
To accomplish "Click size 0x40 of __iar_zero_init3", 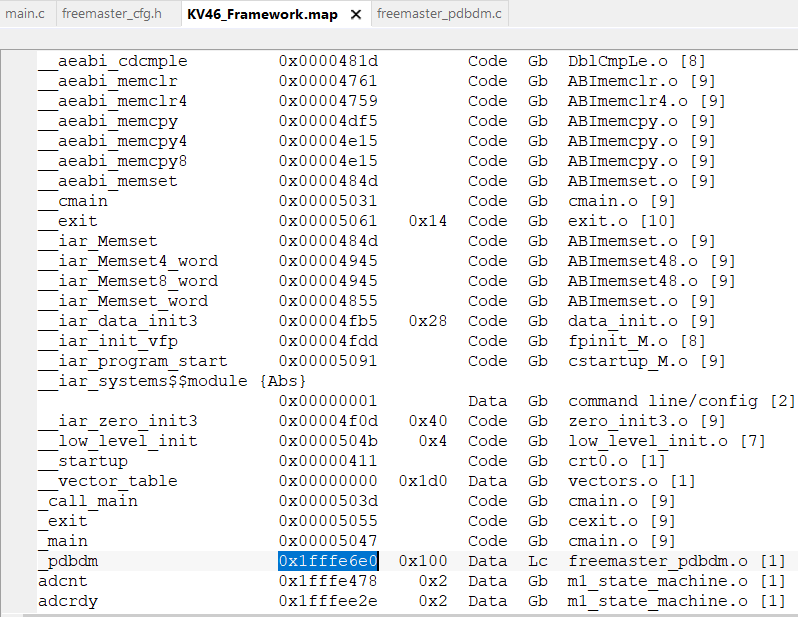I will [x=428, y=421].
